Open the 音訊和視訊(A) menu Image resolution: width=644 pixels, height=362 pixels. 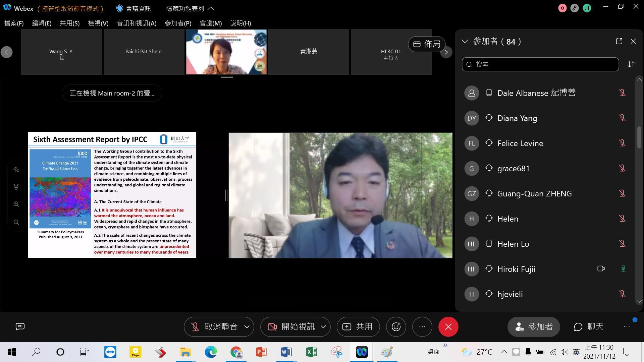pos(137,23)
